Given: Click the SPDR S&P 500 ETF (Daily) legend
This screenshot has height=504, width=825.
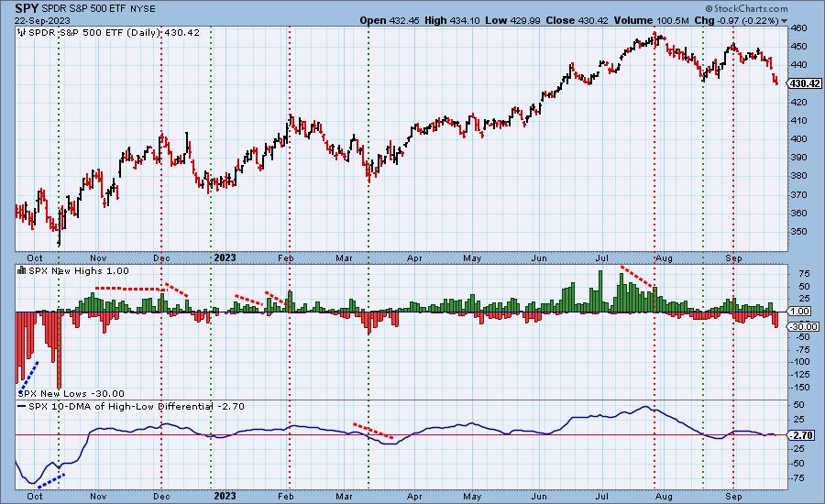Looking at the screenshot, I should tap(114, 33).
